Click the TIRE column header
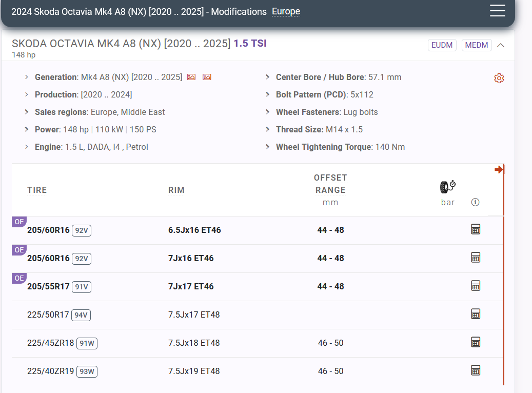The height and width of the screenshot is (393, 532). [x=37, y=190]
